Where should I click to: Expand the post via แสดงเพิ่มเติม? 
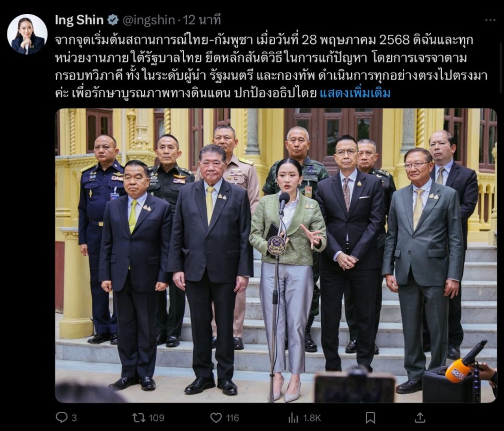tap(355, 94)
